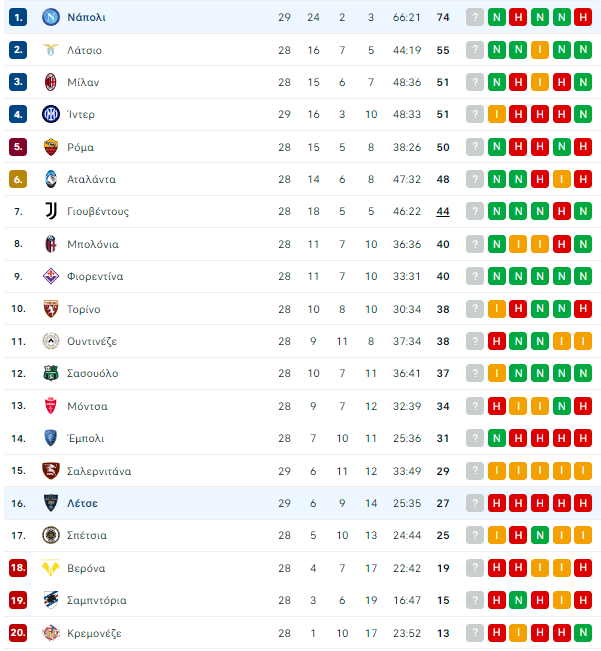Open the Αταλάντα team link
This screenshot has height=651, width=601.
click(91, 179)
